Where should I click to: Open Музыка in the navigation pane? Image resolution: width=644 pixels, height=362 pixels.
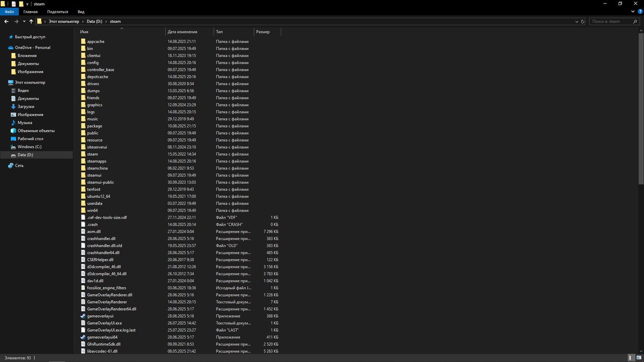(25, 122)
